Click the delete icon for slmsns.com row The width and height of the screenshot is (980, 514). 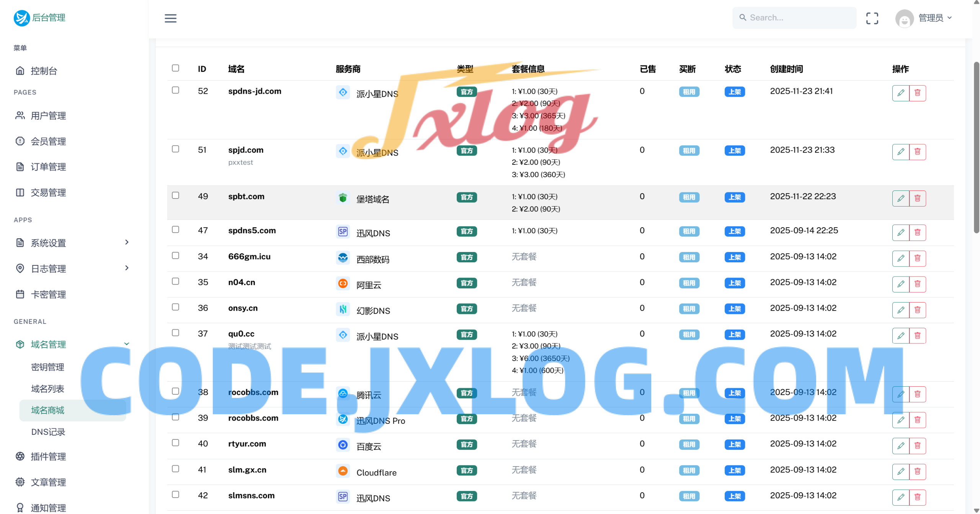918,497
